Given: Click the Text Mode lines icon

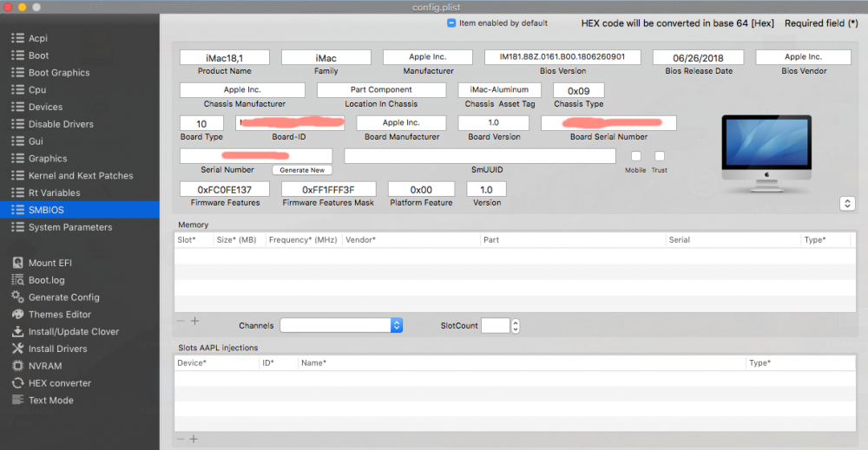Looking at the screenshot, I should click(17, 400).
